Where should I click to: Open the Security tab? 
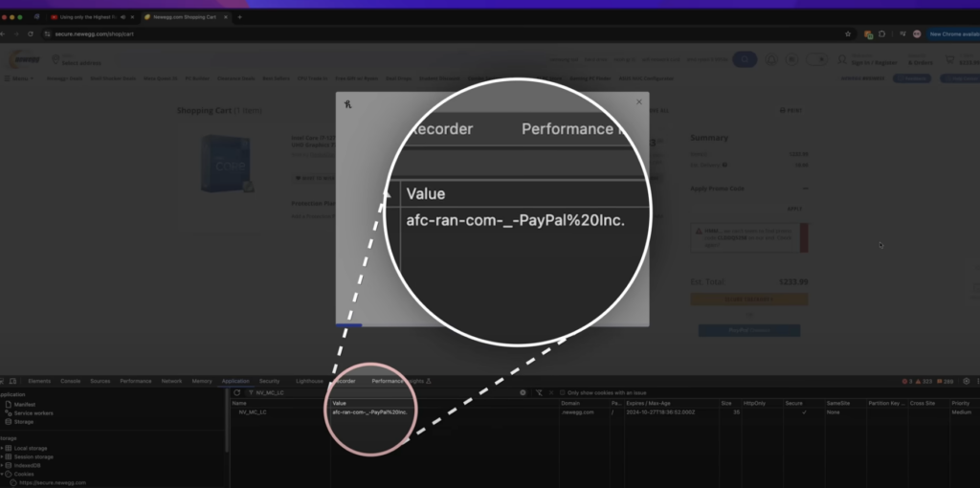pyautogui.click(x=269, y=381)
